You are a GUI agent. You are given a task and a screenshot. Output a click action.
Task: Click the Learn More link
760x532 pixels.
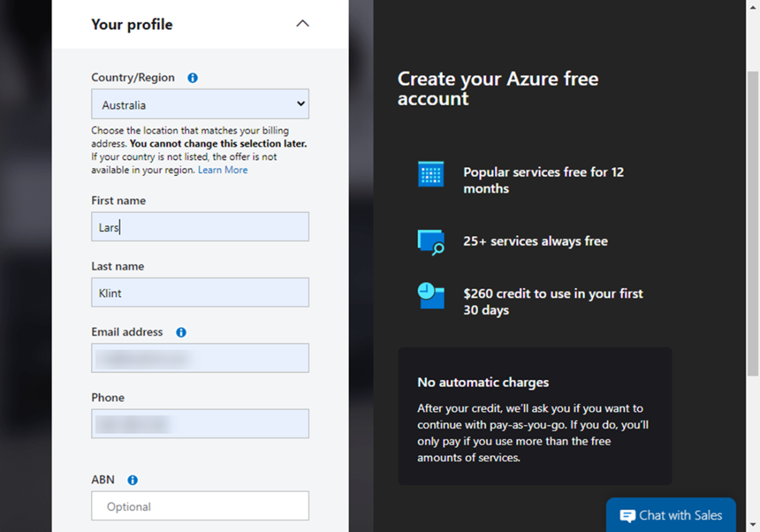click(x=222, y=170)
